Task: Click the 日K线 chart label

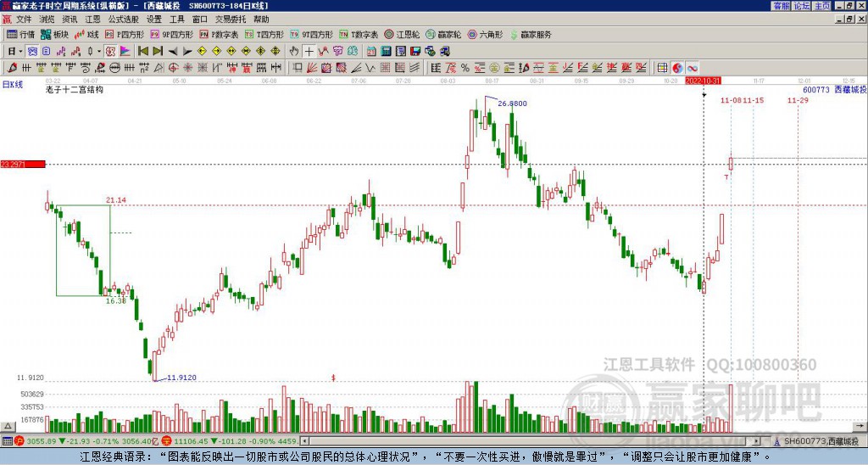Action: click(13, 84)
